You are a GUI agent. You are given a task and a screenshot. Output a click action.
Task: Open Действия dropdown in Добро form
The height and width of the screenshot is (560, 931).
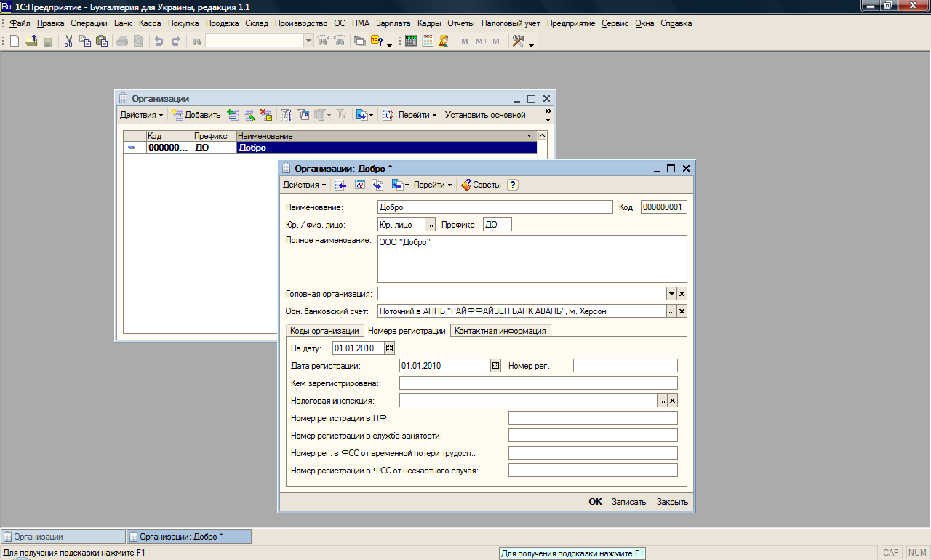coord(304,185)
